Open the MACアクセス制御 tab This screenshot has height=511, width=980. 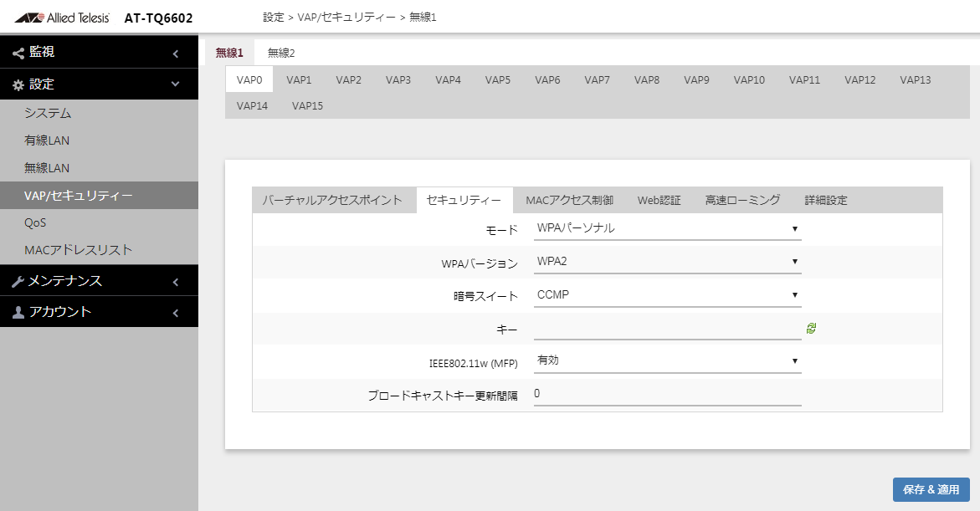click(569, 201)
